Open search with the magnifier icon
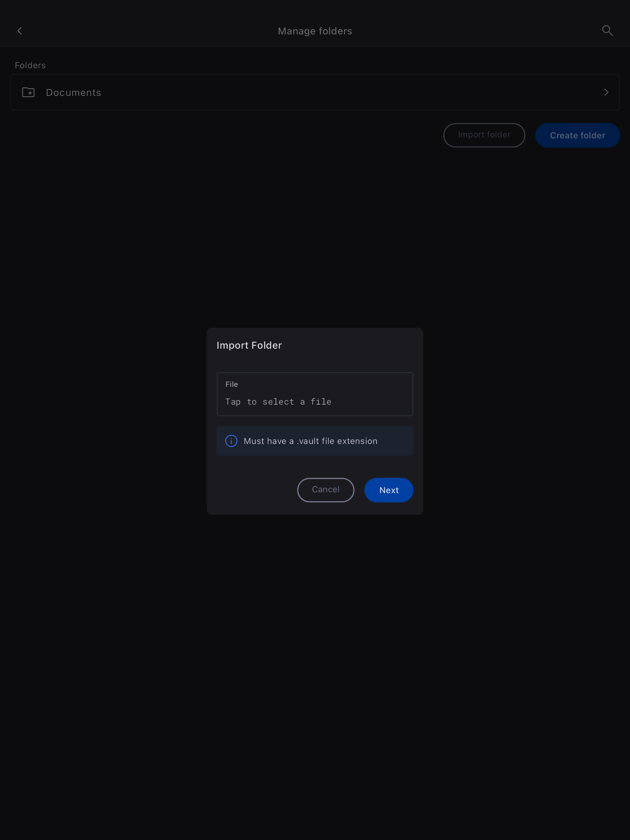Image resolution: width=630 pixels, height=840 pixels. tap(608, 31)
